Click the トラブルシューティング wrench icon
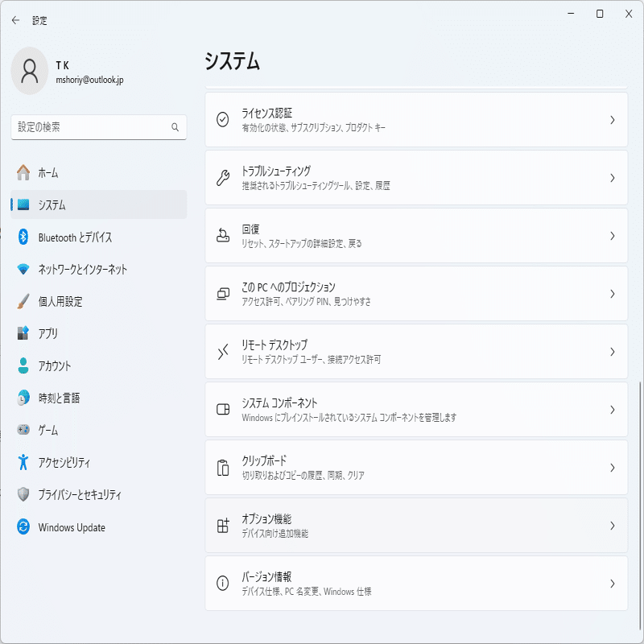The width and height of the screenshot is (644, 644). (x=223, y=178)
